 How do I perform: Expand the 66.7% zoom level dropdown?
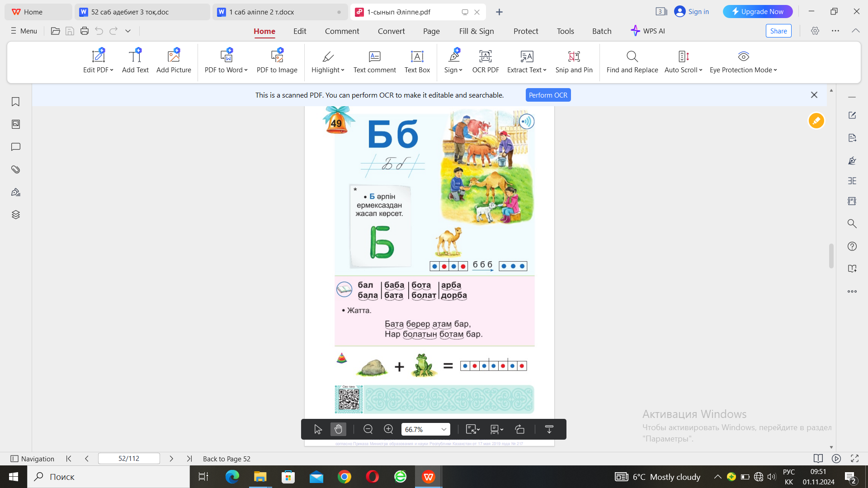point(443,429)
